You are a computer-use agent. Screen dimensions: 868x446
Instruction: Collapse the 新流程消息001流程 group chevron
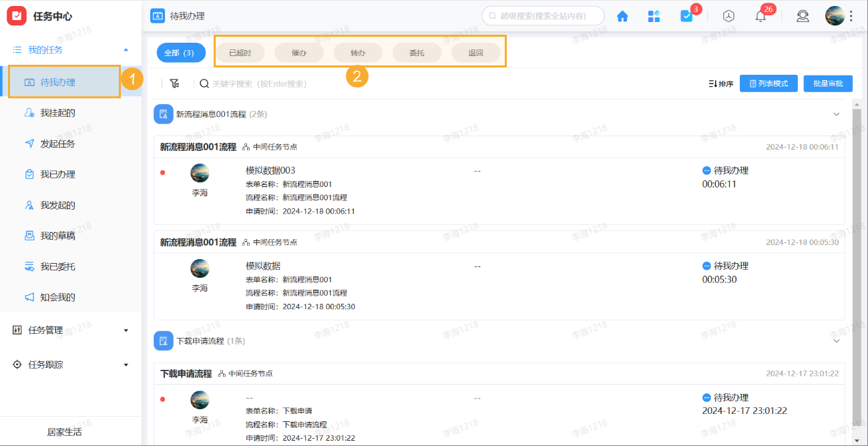pos(837,114)
